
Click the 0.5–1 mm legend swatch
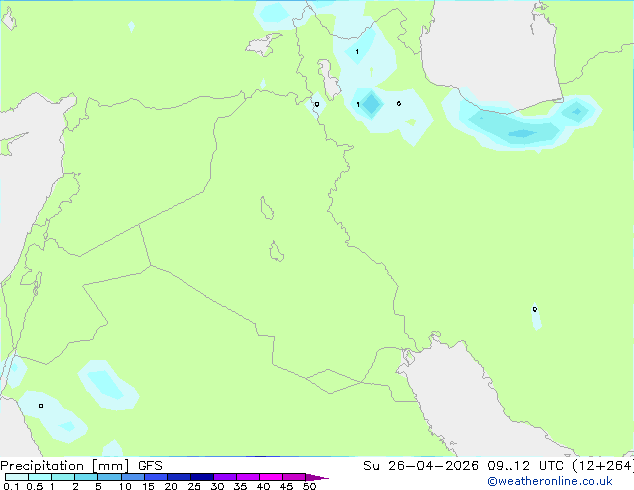click(40, 477)
